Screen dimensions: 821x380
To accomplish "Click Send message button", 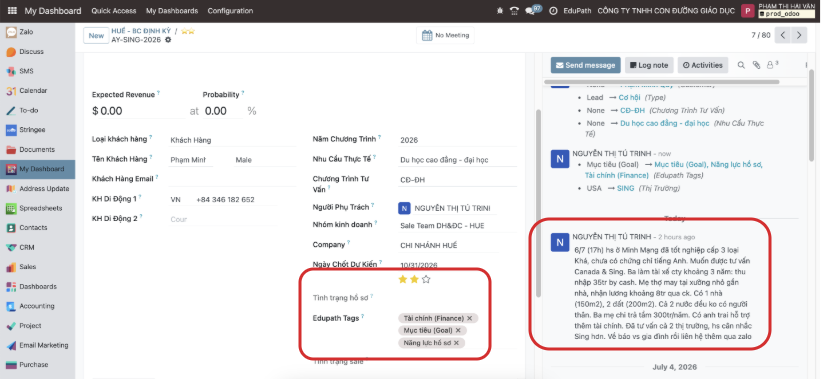I will [x=585, y=65].
